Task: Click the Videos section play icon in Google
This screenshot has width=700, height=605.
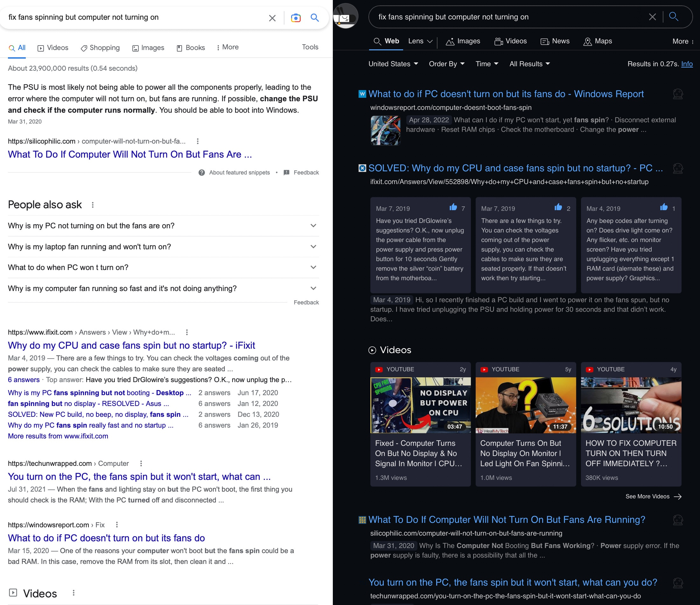Action: 13,593
